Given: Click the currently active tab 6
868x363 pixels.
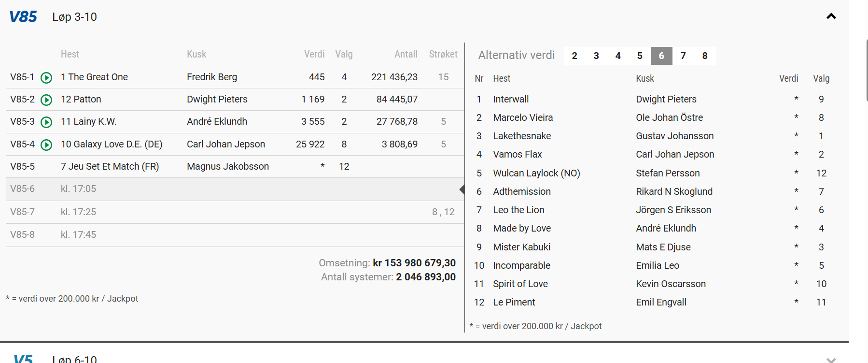Looking at the screenshot, I should [661, 56].
